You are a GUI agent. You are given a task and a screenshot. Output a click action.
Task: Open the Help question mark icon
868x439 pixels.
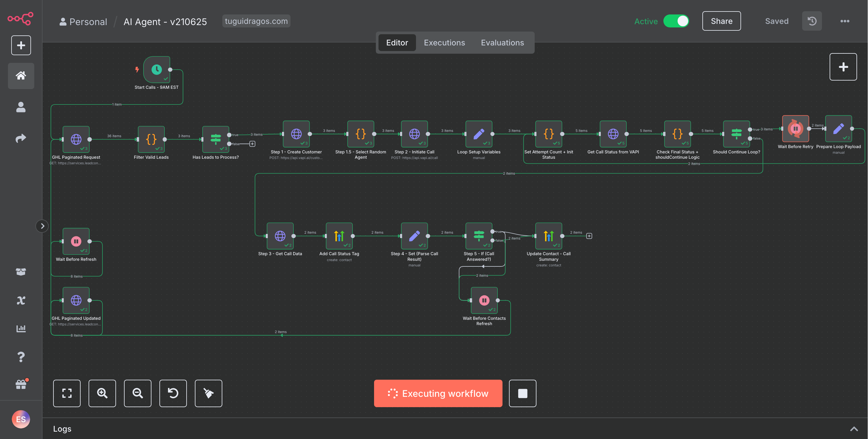tap(21, 356)
